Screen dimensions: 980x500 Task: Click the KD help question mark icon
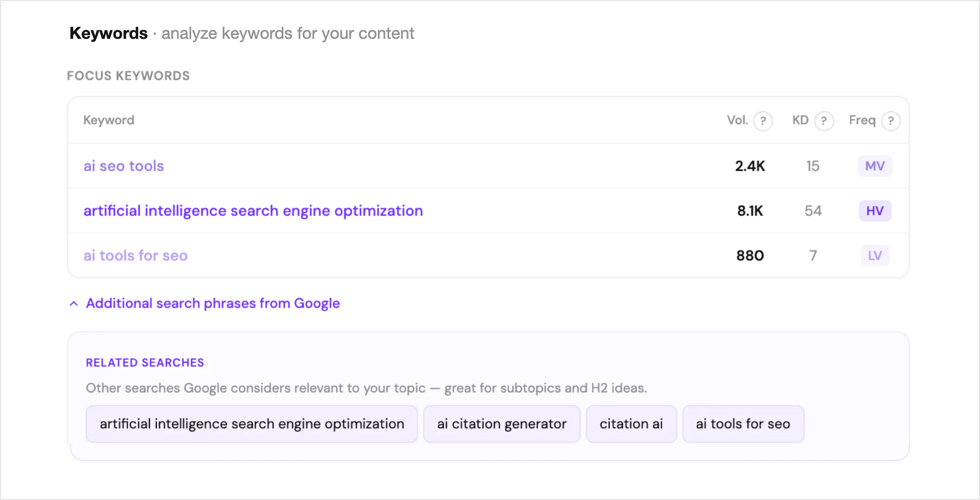(824, 121)
